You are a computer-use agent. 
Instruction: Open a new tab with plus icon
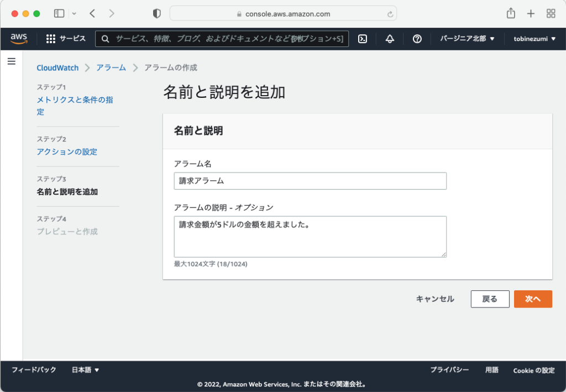coord(531,14)
